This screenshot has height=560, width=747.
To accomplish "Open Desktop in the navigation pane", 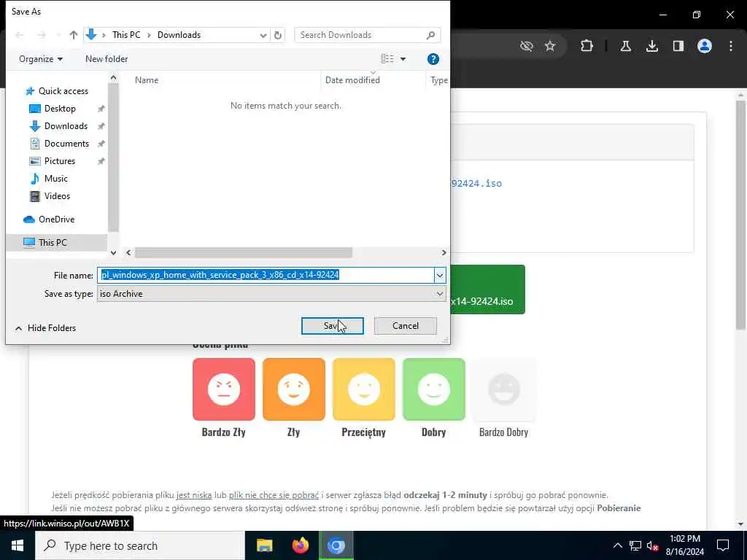I will (x=60, y=109).
